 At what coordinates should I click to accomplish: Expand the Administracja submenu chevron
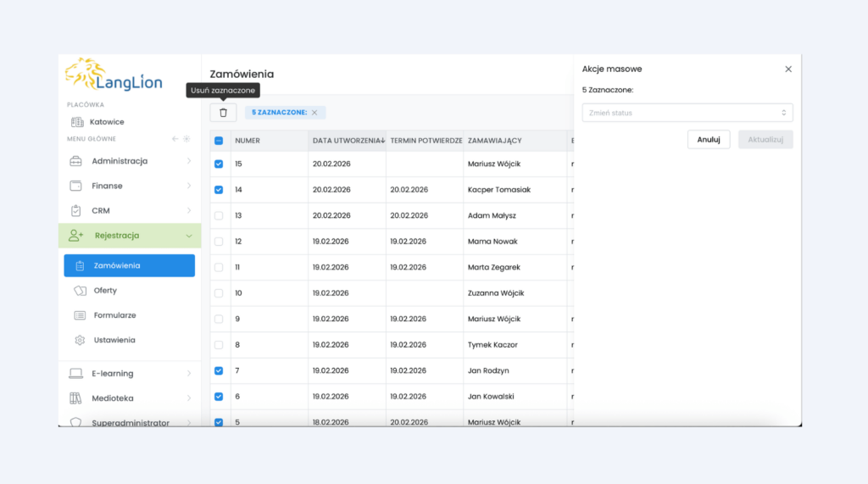click(188, 161)
